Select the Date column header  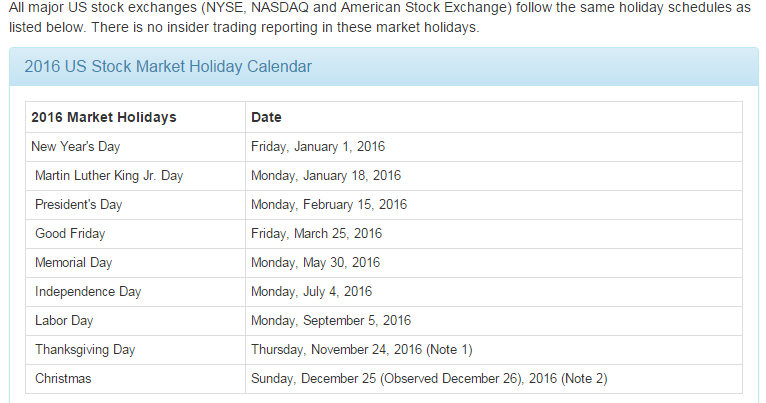266,117
